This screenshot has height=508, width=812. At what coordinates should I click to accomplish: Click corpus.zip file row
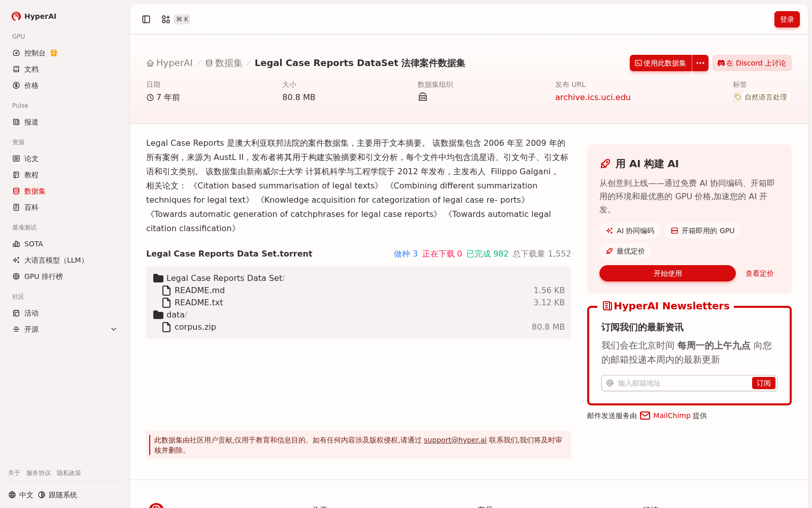click(x=358, y=327)
